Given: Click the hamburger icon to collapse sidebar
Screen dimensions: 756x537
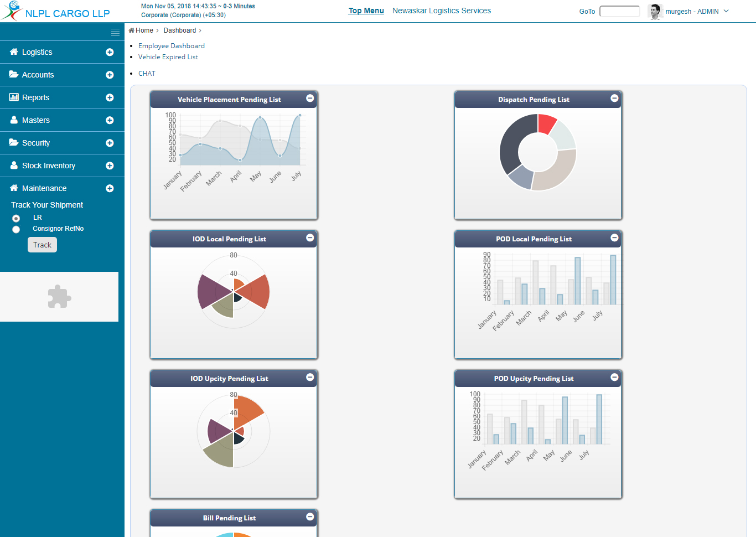Looking at the screenshot, I should (x=115, y=33).
